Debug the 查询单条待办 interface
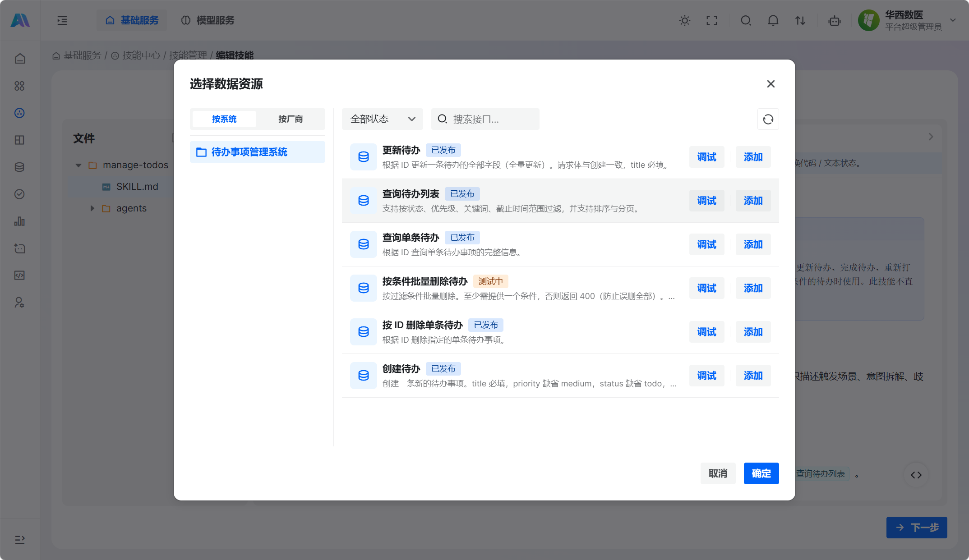The height and width of the screenshot is (560, 969). [707, 244]
